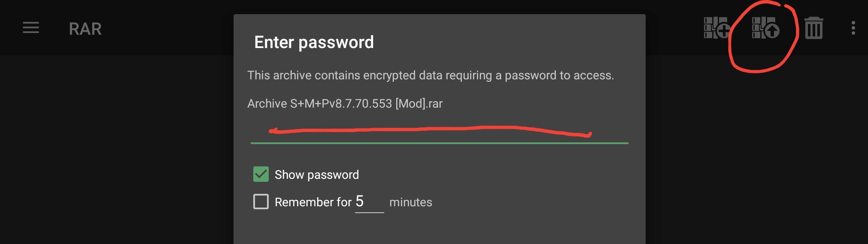Enable the Remember for checkbox
868x244 pixels.
tap(261, 202)
